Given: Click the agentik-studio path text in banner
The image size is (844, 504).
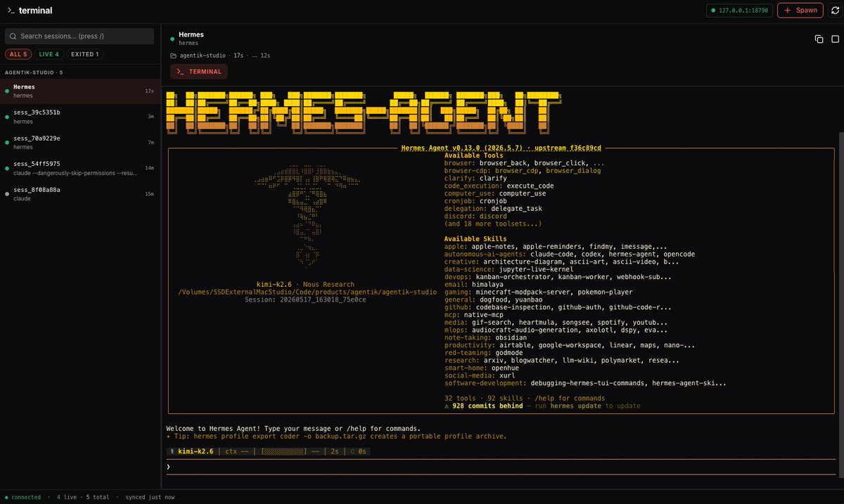Looking at the screenshot, I should tap(307, 292).
